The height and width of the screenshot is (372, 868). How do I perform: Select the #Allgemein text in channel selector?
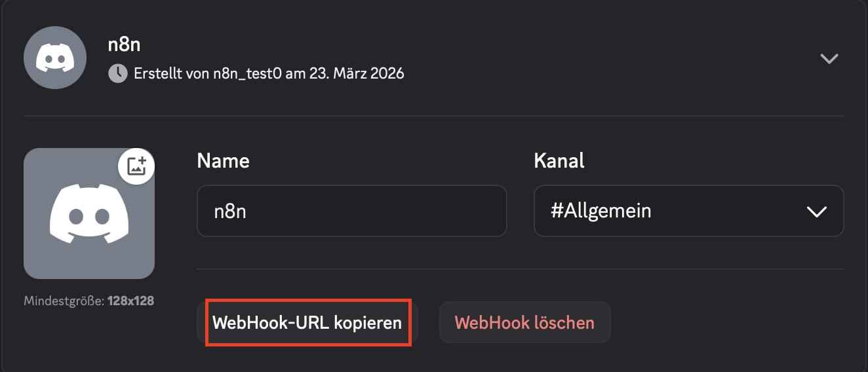tap(601, 212)
